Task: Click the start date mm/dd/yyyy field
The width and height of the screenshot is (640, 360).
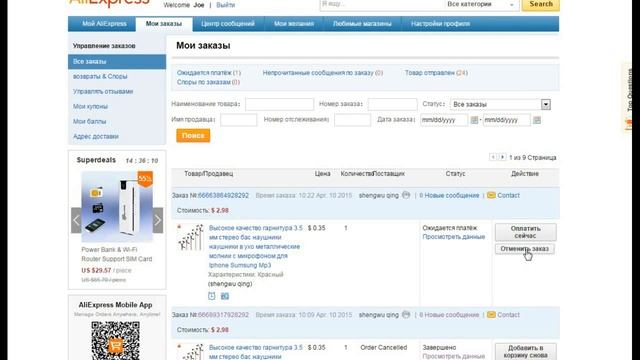Action: tap(444, 120)
